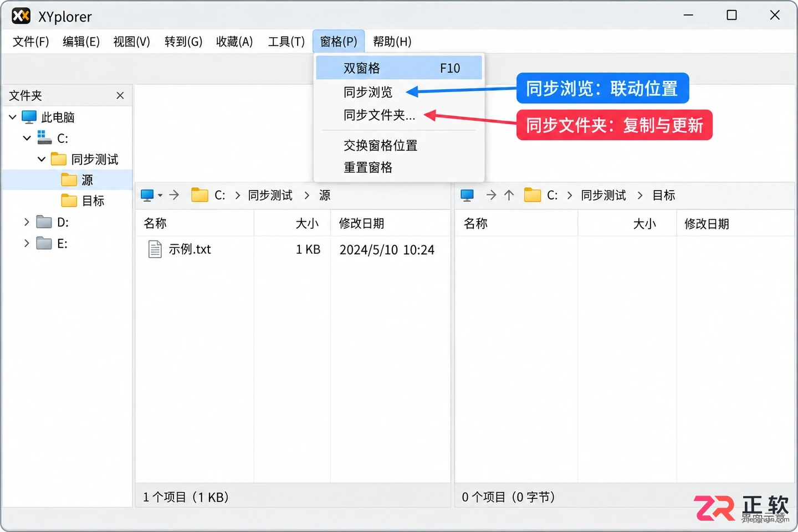Collapse the C: drive node
Screen dimensions: 798x532
point(27,138)
